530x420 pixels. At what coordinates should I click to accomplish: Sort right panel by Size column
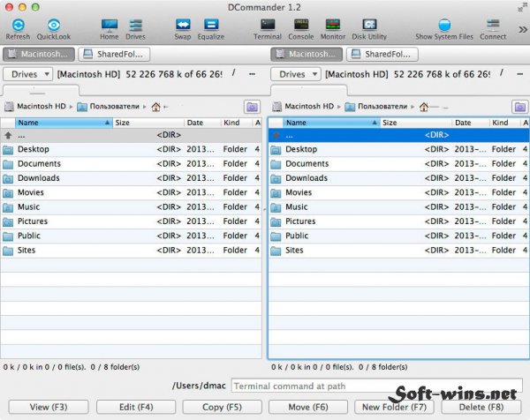416,123
